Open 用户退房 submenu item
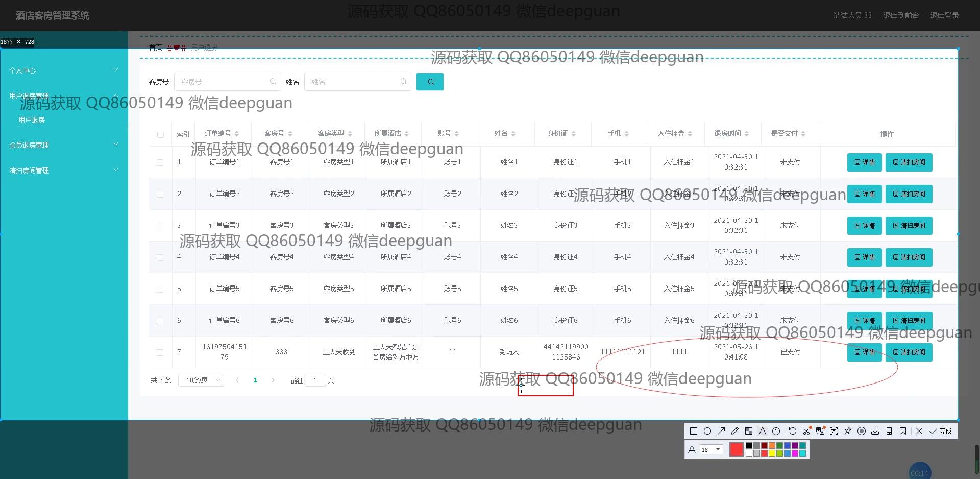The width and height of the screenshot is (980, 479). pyautogui.click(x=32, y=120)
